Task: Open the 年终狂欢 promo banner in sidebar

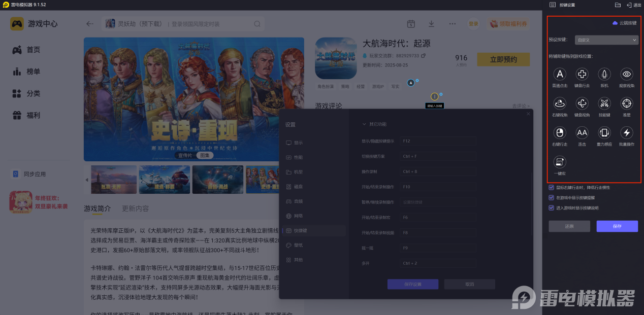Action: (39, 203)
